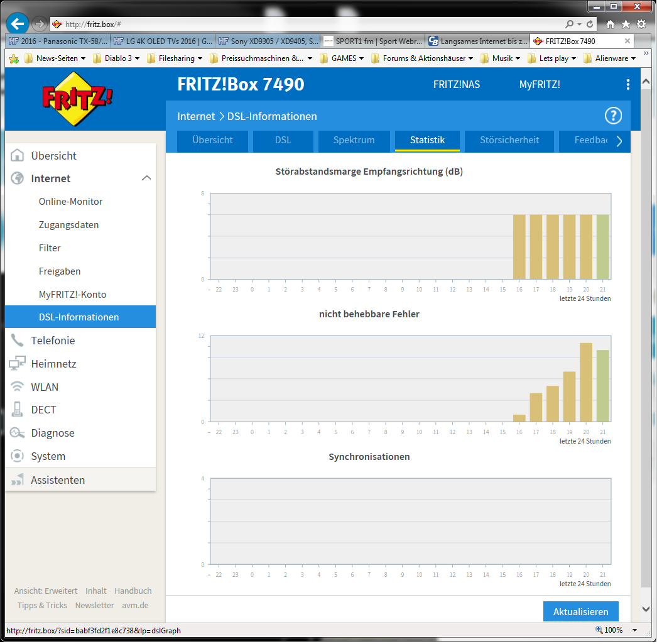Expand Musik favorites folder
The image size is (657, 644).
pyautogui.click(x=501, y=58)
